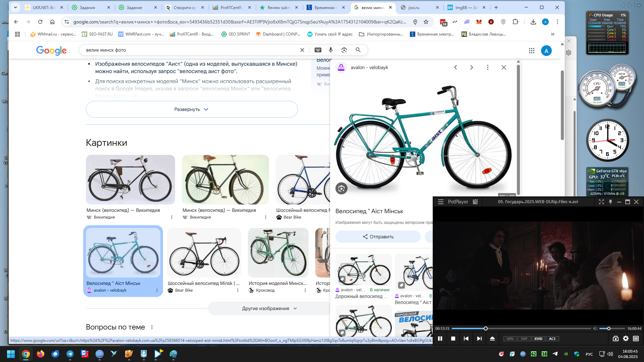Open Google account avatar in search page
The image size is (644, 362).
point(546,51)
